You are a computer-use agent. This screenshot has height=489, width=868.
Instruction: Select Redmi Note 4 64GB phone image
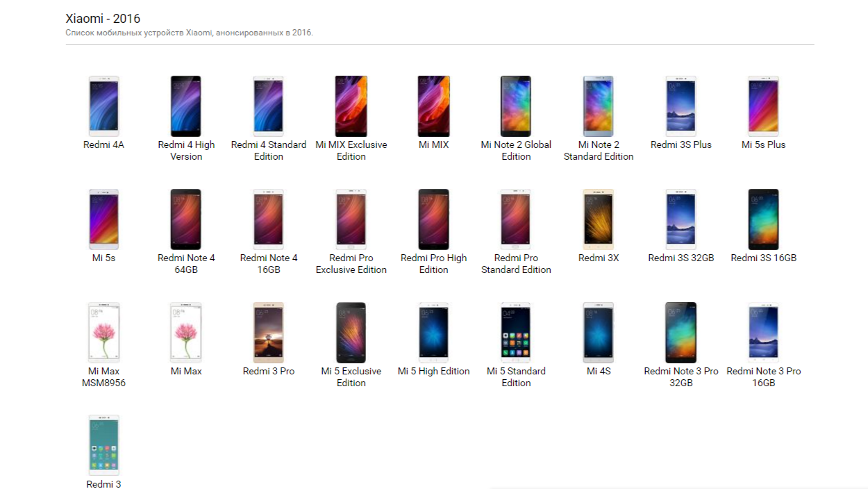tap(186, 219)
